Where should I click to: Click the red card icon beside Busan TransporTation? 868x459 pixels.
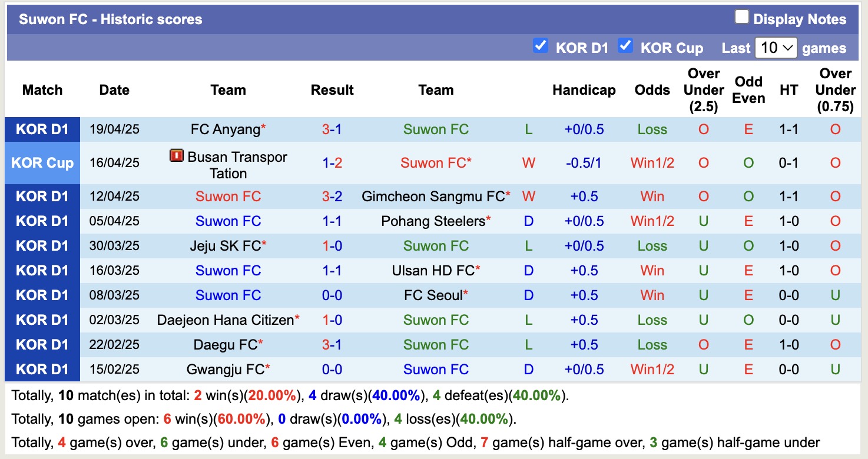[176, 157]
